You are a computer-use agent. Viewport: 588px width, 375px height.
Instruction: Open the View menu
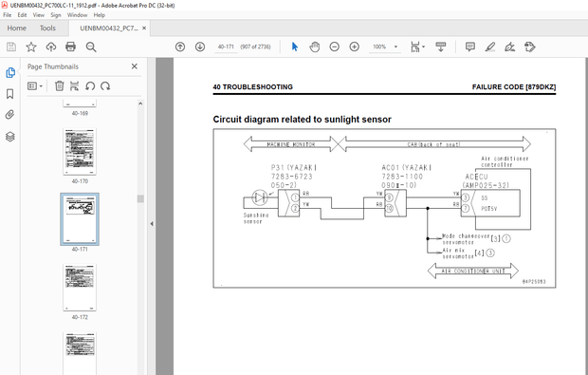38,15
